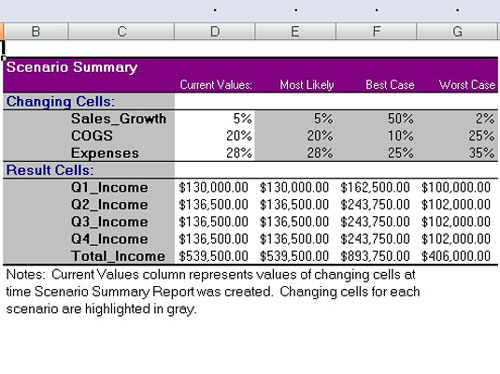Select COGS Worst Case value 25%
Viewport: 500px width, 374px height.
481,136
